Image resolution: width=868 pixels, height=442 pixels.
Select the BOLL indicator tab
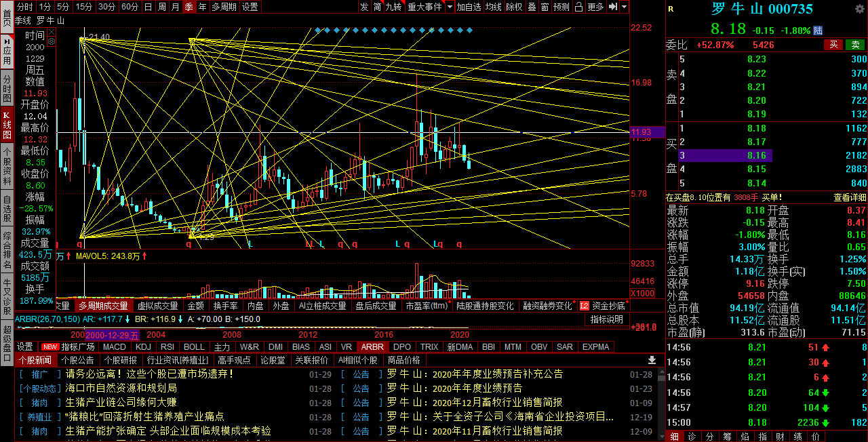coord(194,347)
